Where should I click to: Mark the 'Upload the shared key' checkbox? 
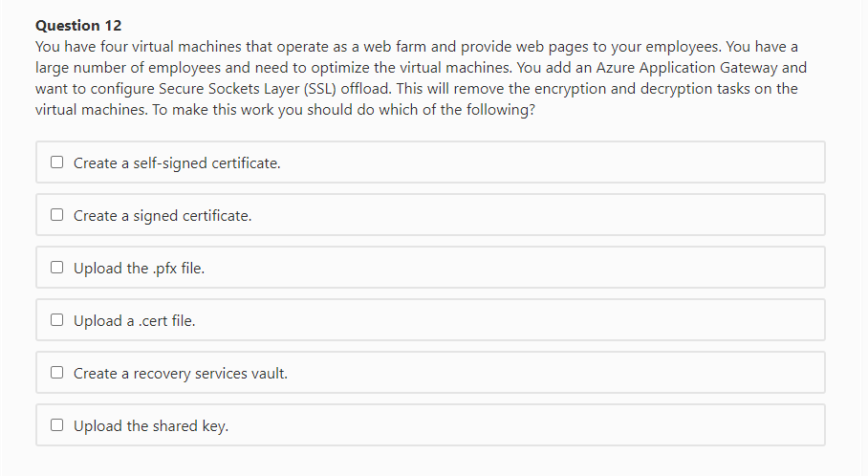tap(57, 425)
